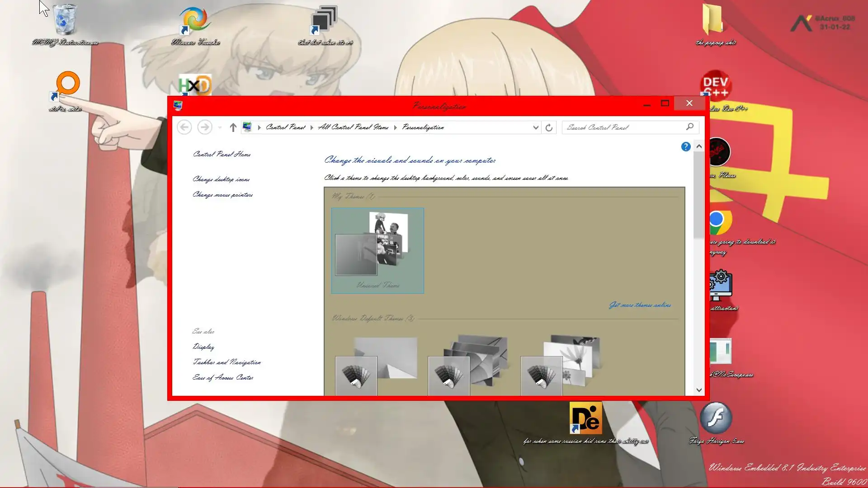The height and width of the screenshot is (488, 868).
Task: Click the Back navigation arrow
Action: [x=184, y=127]
